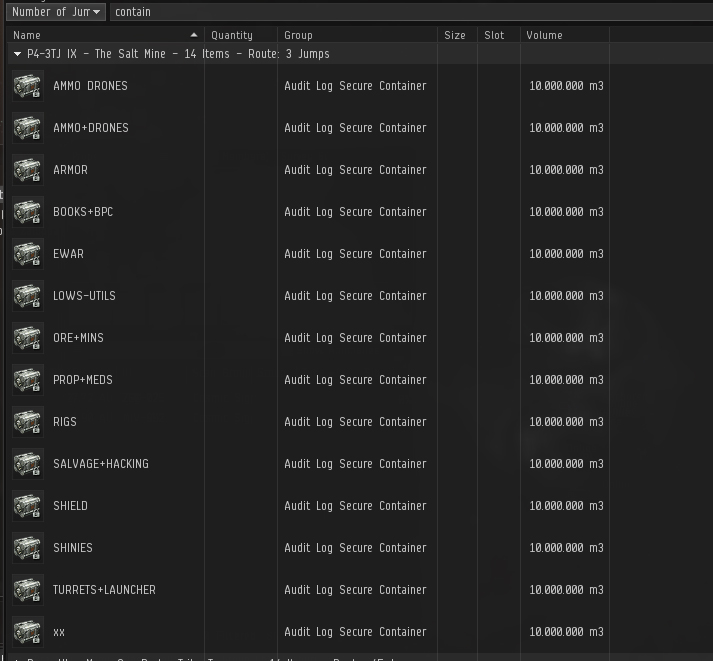713x661 pixels.
Task: Select the PROP+MEDS container icon
Action: click(28, 380)
